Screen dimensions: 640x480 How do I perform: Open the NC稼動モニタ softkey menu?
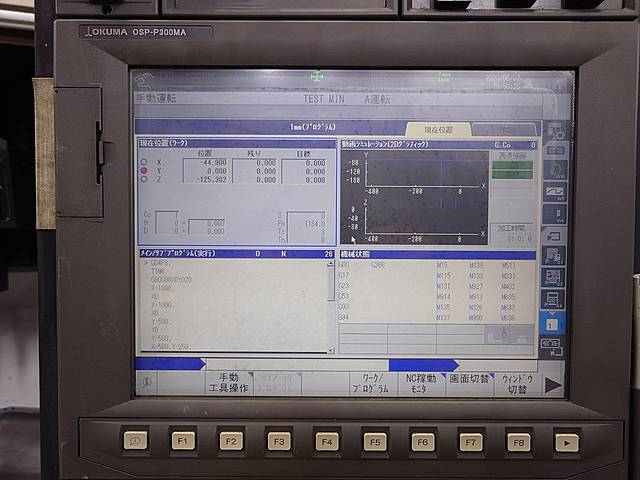[421, 383]
